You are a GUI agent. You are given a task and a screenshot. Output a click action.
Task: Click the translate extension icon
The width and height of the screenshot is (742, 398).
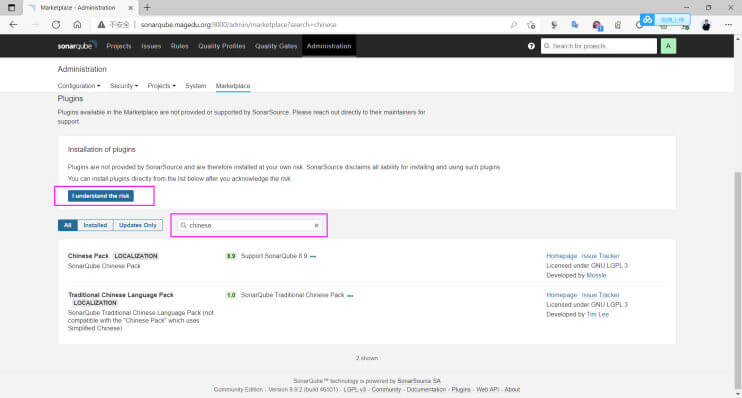point(575,25)
